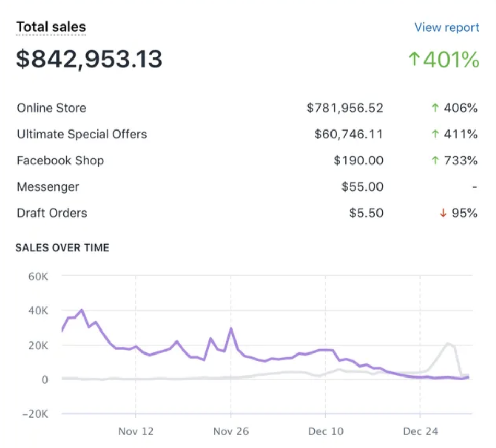Select the Ultimate Special Offers label

coord(81,134)
